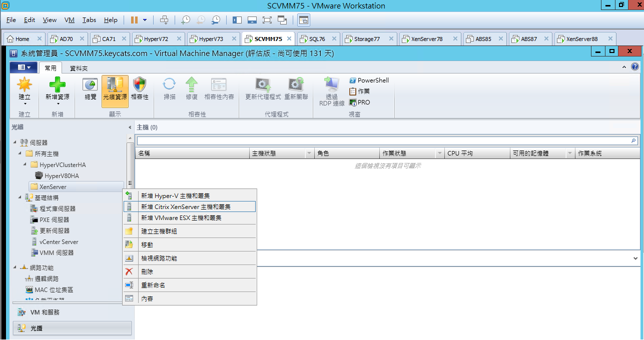Take a snapshot of this virtual machine
The height and width of the screenshot is (340, 644).
(186, 20)
